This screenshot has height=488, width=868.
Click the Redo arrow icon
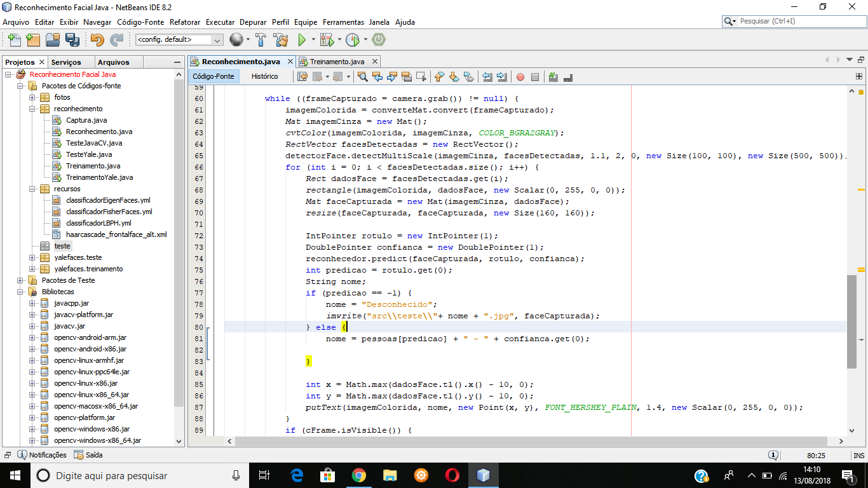coord(116,39)
